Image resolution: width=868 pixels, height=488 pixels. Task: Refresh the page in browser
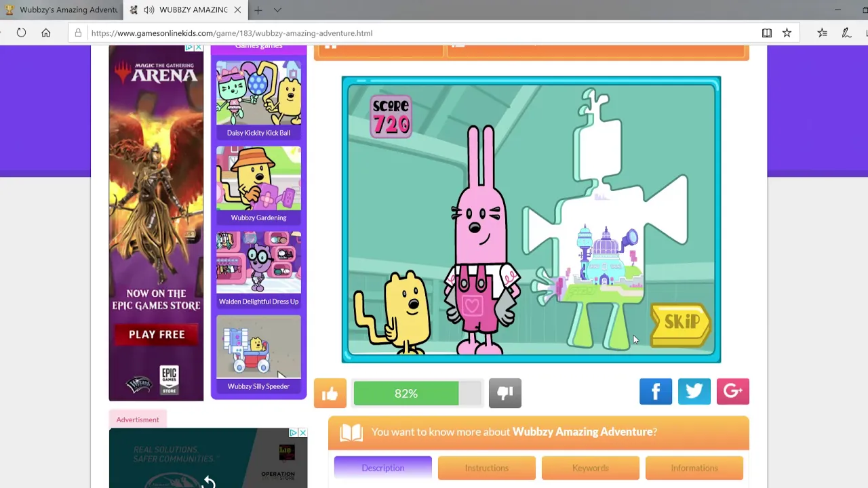click(21, 33)
